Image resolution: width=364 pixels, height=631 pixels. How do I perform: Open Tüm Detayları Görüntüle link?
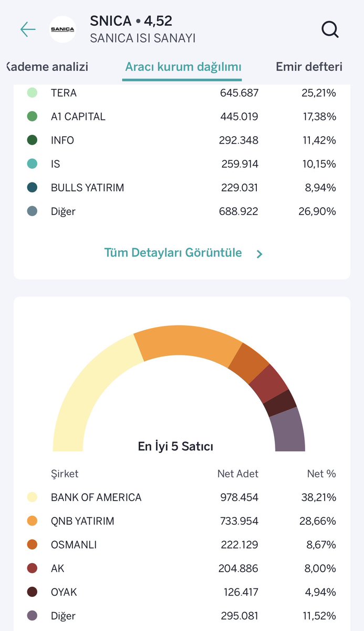click(x=173, y=253)
